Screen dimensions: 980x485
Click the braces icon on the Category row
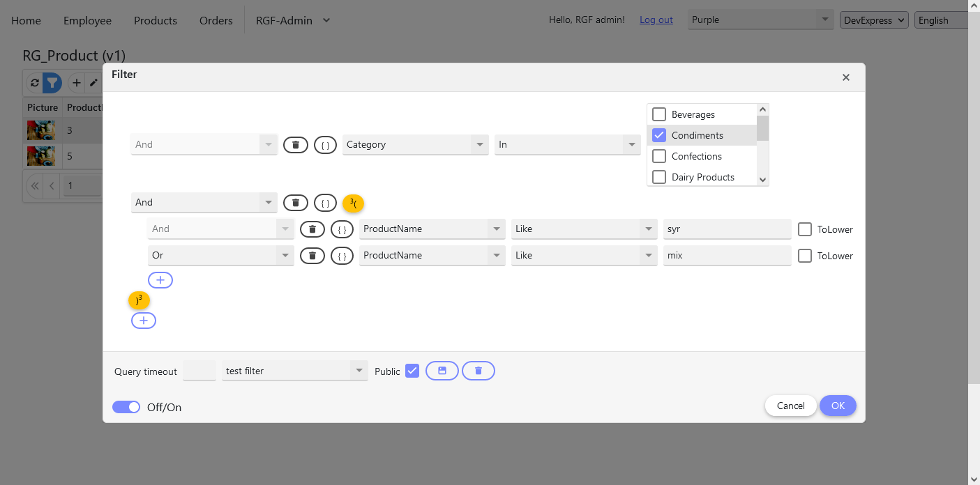pyautogui.click(x=325, y=145)
